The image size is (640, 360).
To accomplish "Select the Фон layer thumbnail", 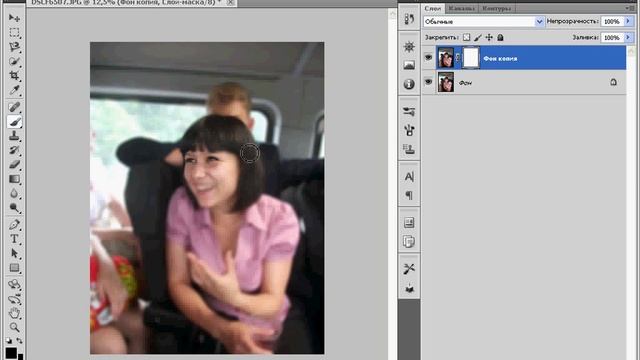I will click(446, 82).
